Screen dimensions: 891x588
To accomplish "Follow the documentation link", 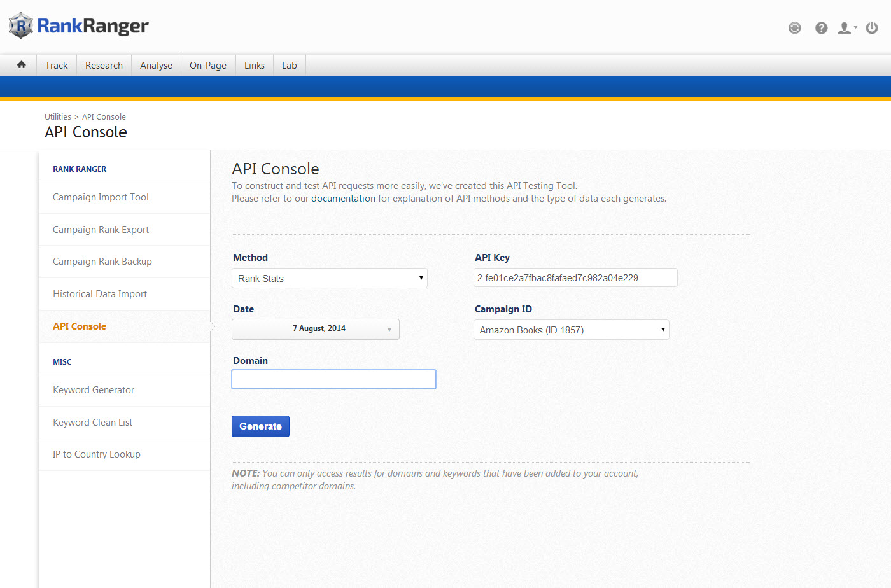I will 343,199.
